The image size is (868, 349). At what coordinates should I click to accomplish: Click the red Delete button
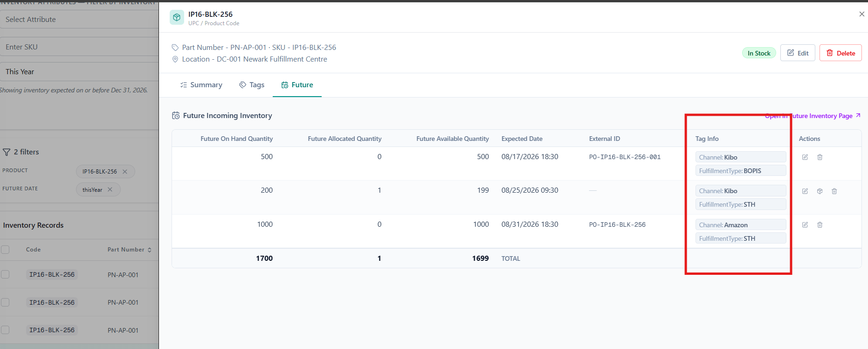(x=840, y=53)
